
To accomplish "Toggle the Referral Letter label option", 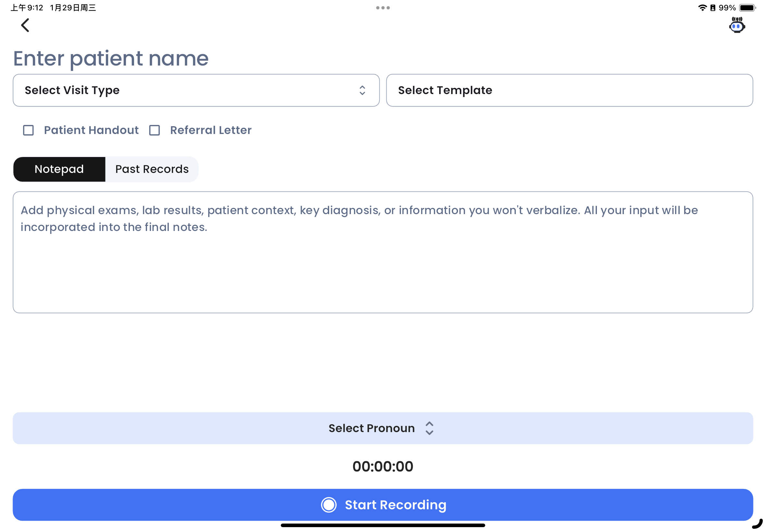I will pyautogui.click(x=211, y=130).
